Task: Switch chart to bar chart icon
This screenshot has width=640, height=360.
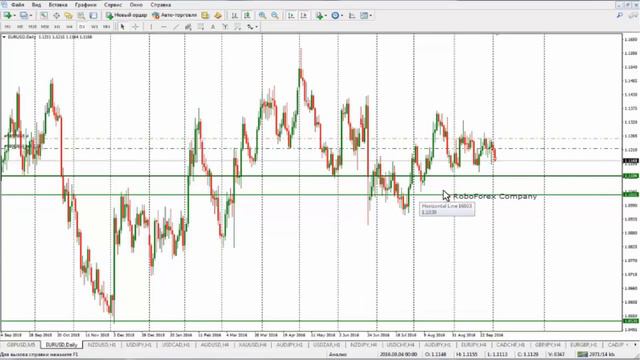Action: [235, 16]
